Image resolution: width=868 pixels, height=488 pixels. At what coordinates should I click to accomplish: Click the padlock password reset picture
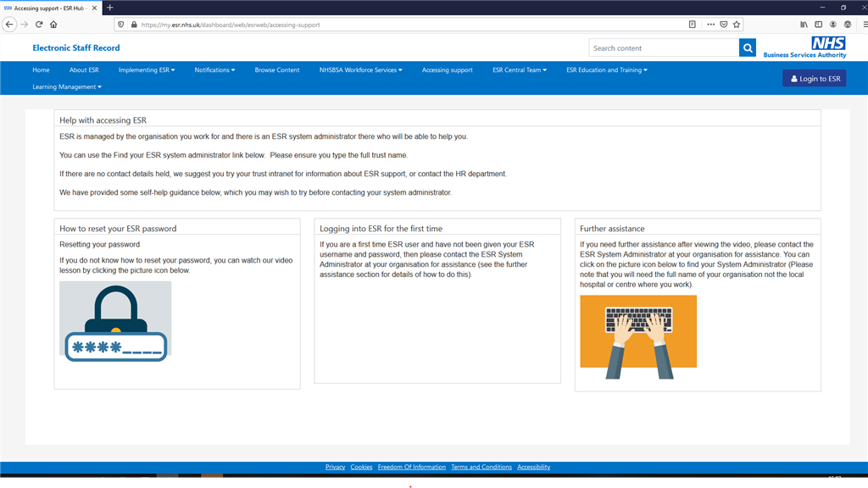[115, 321]
